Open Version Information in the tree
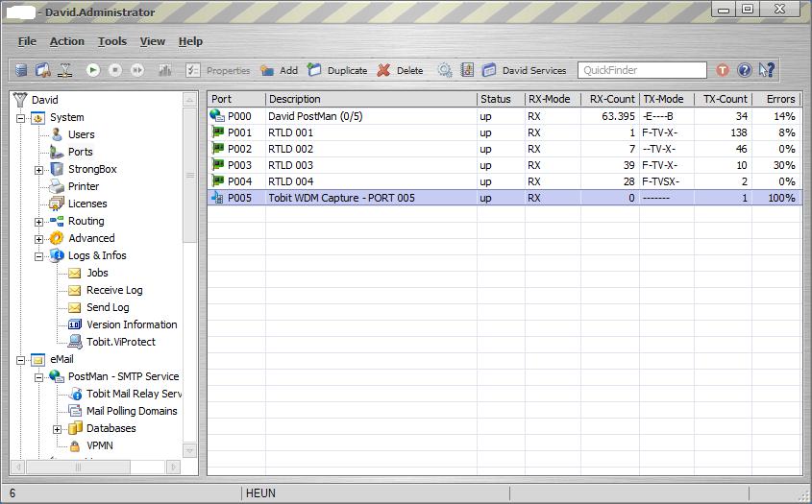Screen dimensions: 812x504 point(132,324)
